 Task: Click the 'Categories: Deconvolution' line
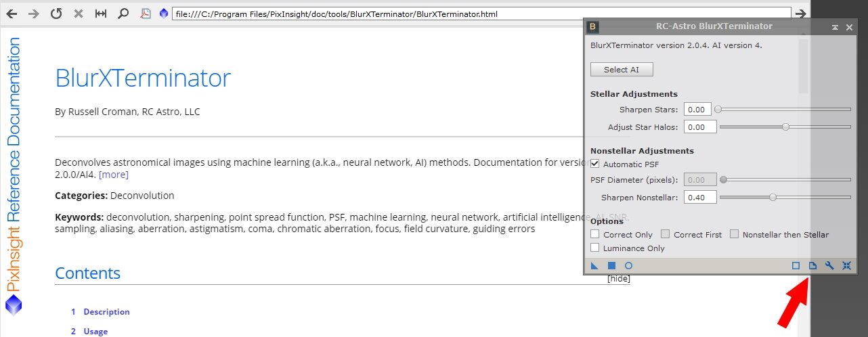point(114,196)
